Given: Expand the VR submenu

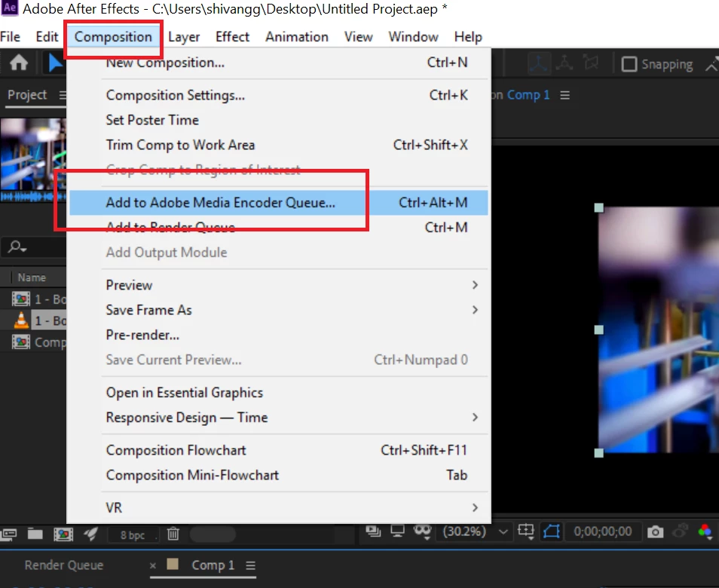Looking at the screenshot, I should [x=475, y=508].
